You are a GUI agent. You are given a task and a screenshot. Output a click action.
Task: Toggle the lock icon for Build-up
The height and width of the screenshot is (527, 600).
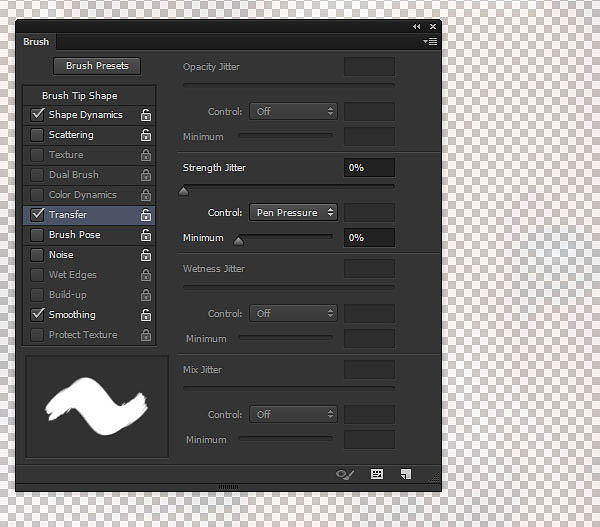pyautogui.click(x=146, y=295)
